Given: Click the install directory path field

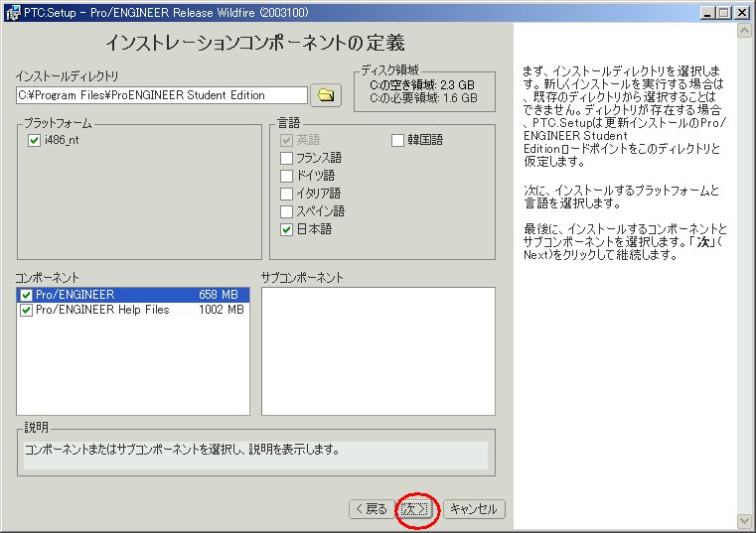Looking at the screenshot, I should [x=162, y=95].
